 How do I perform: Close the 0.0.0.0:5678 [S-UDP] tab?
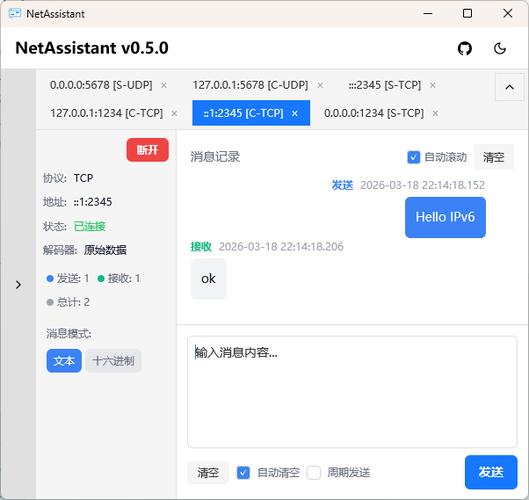(164, 85)
